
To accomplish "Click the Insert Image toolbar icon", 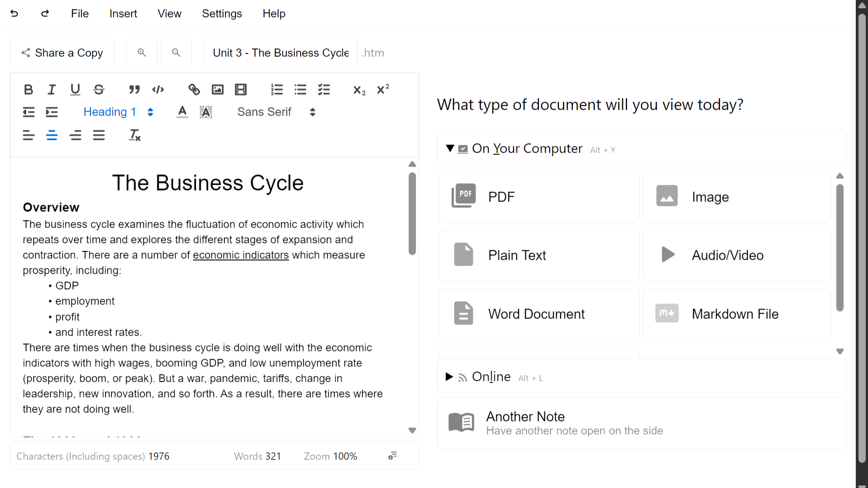I will [x=217, y=89].
